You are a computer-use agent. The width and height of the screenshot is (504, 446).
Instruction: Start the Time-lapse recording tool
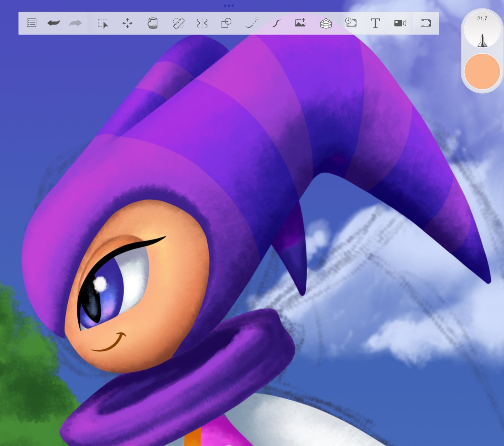coord(351,23)
